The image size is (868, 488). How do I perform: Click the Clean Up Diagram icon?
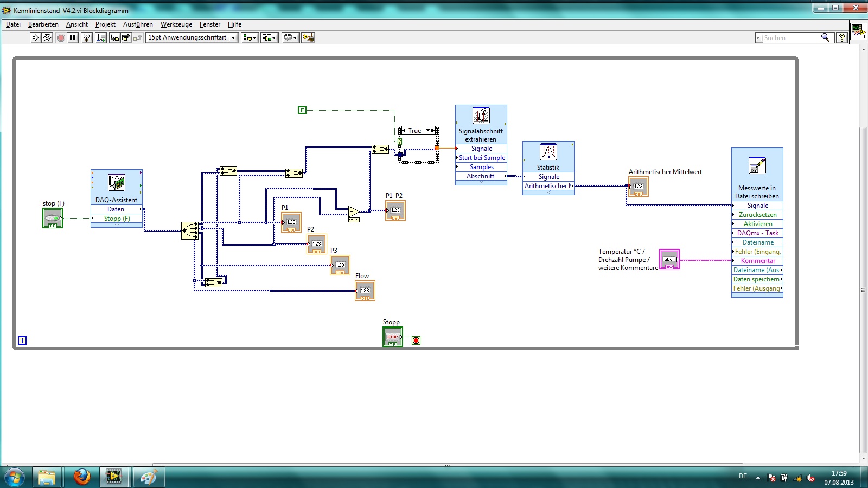click(x=308, y=37)
